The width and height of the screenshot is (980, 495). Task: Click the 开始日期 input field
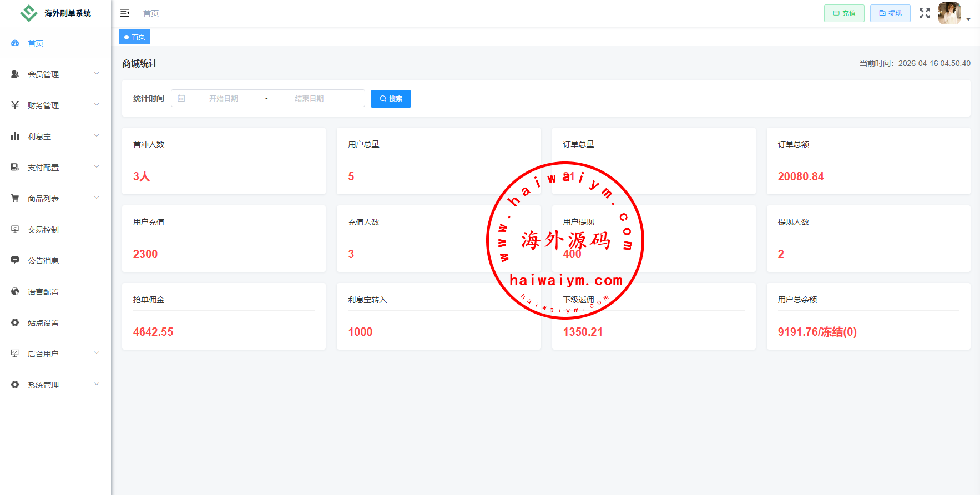coord(224,98)
